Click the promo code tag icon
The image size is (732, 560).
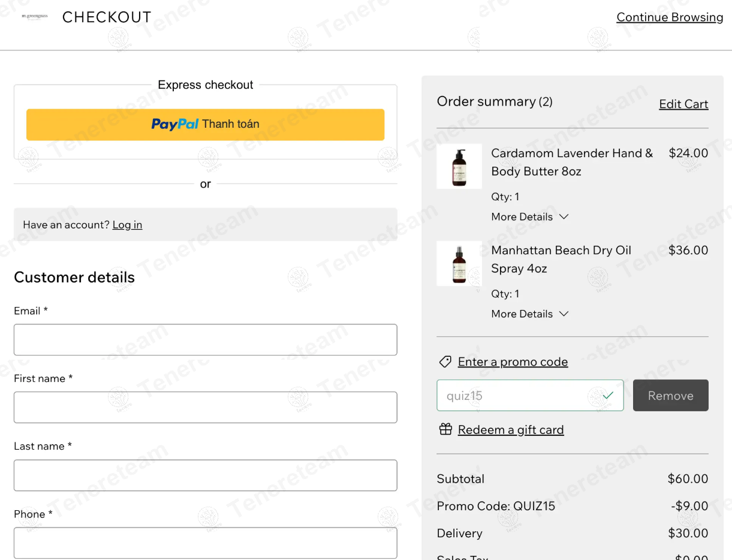point(445,362)
